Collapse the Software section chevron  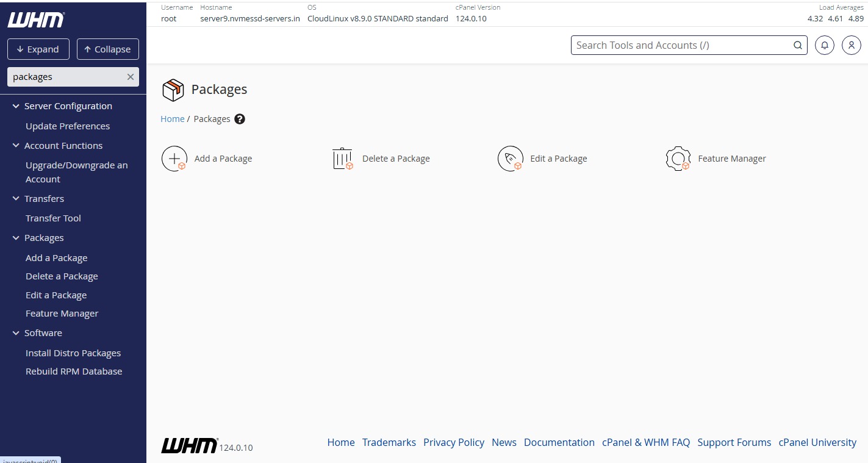(16, 333)
